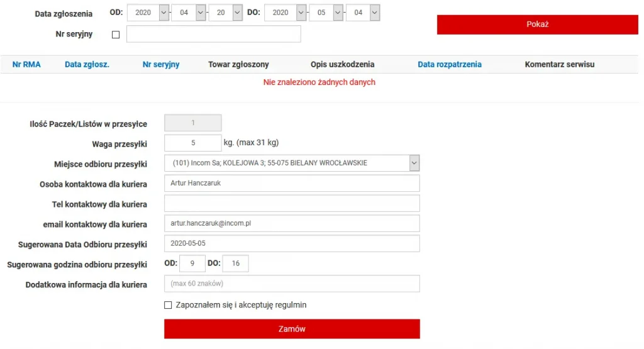Open the OD day dropdown showing 20
The image size is (644, 349).
tap(225, 13)
